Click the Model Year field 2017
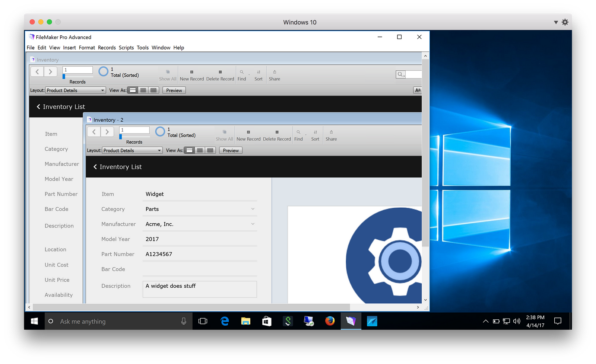Image resolution: width=596 pixels, height=364 pixels. 200,239
